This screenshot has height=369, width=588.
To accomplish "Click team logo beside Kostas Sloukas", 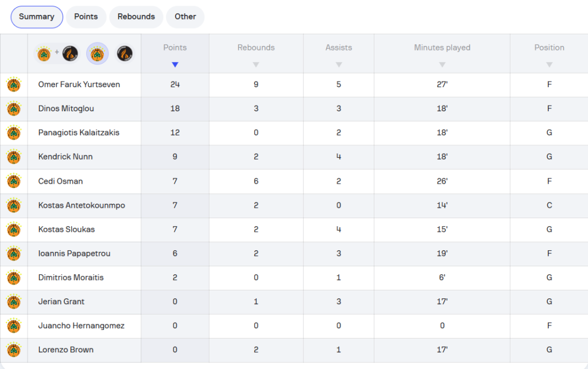I will [x=14, y=230].
